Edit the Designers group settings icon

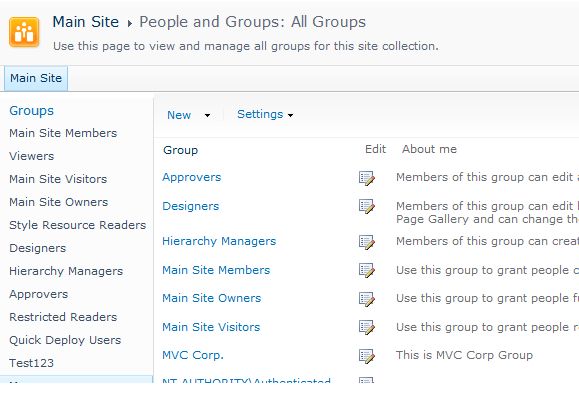[x=367, y=206]
